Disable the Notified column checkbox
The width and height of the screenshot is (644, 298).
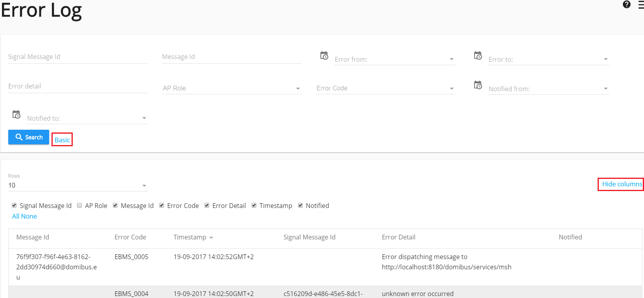[300, 206]
